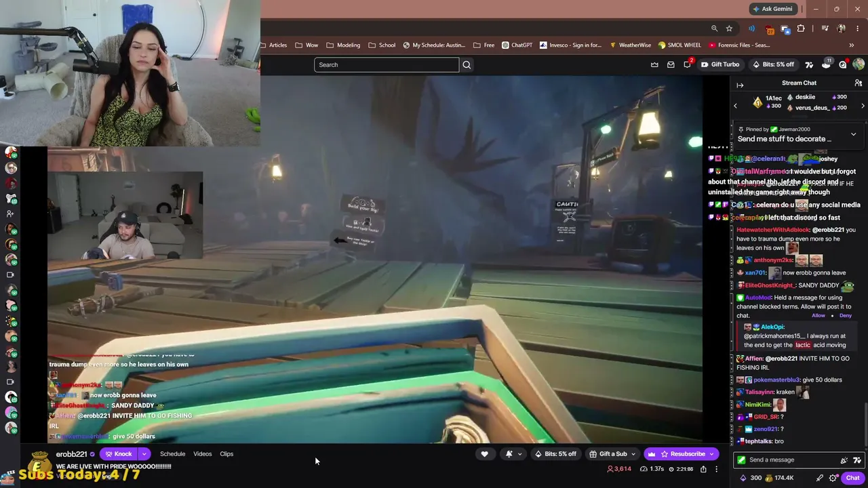868x488 pixels.
Task: Show more bookmarks with the overflow chevron
Action: [x=851, y=45]
